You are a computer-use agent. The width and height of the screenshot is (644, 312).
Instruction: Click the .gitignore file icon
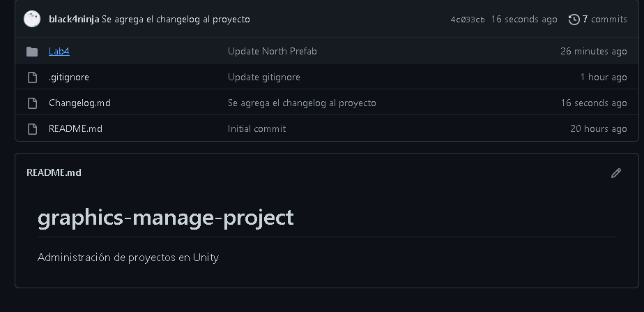[x=32, y=77]
